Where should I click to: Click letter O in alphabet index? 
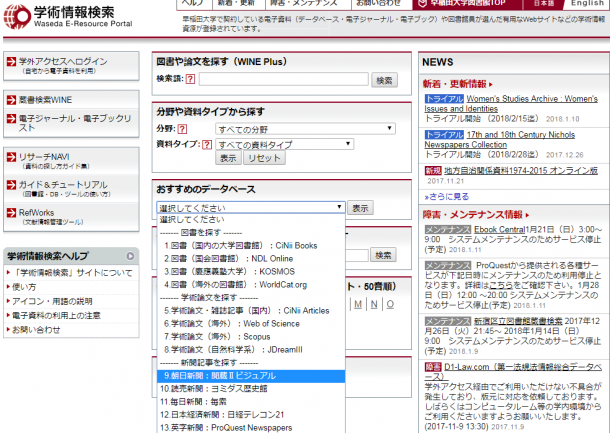[x=390, y=304]
